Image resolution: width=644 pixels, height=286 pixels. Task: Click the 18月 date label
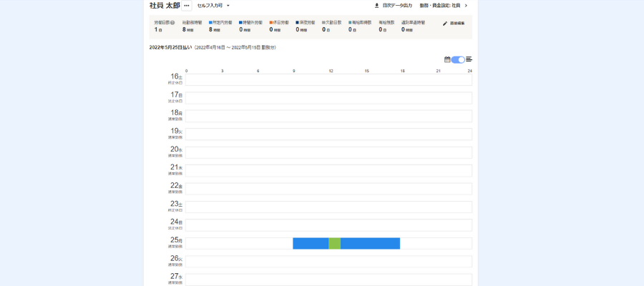pyautogui.click(x=175, y=113)
